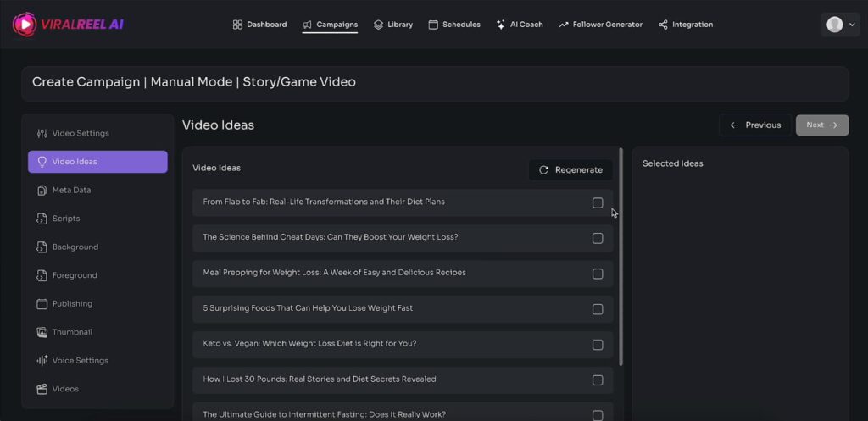
Task: Open the Follower Generator nav item
Action: 601,25
